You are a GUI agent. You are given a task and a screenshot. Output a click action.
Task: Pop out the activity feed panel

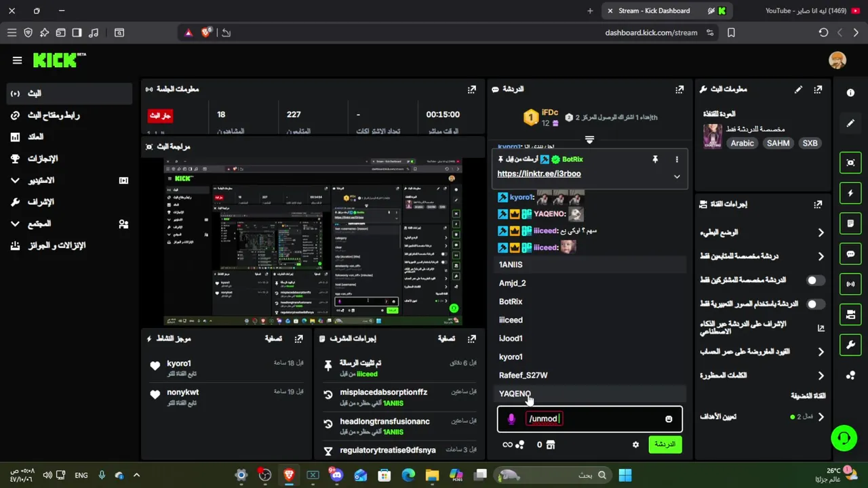pos(298,338)
